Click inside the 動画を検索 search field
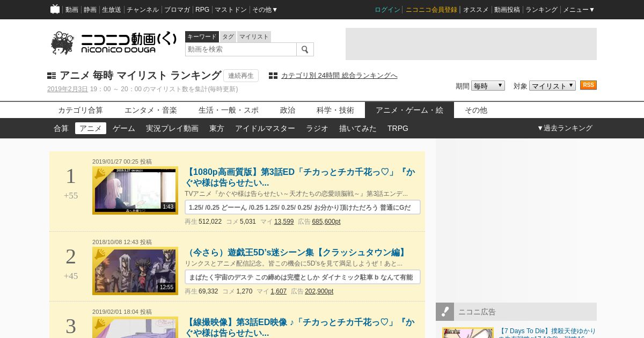The height and width of the screenshot is (338, 644). click(x=241, y=49)
